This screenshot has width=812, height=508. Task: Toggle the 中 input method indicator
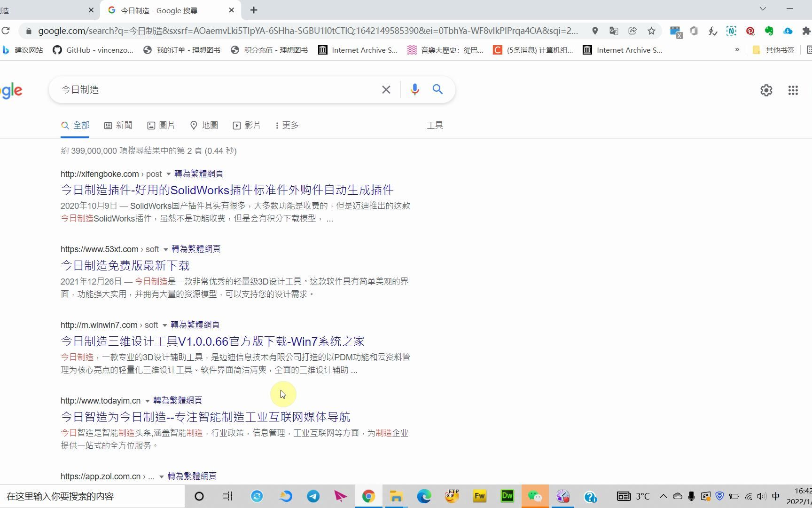coord(776,496)
